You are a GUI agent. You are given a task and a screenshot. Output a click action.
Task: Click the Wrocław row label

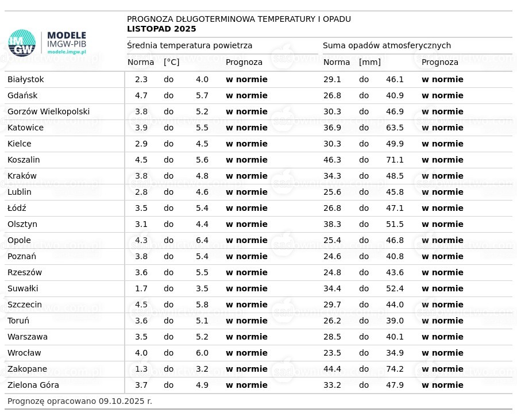point(24,353)
